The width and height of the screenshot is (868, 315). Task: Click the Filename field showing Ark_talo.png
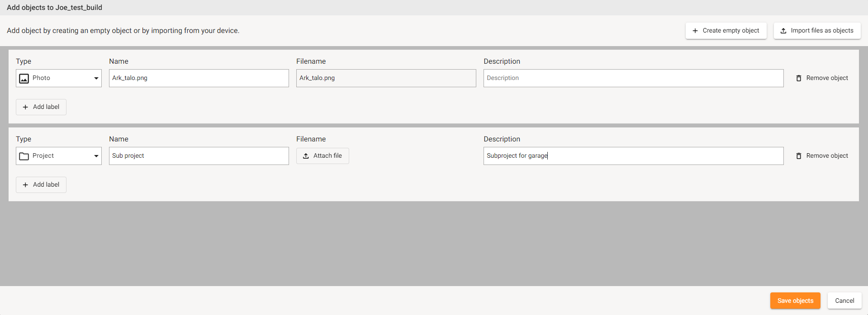point(386,78)
